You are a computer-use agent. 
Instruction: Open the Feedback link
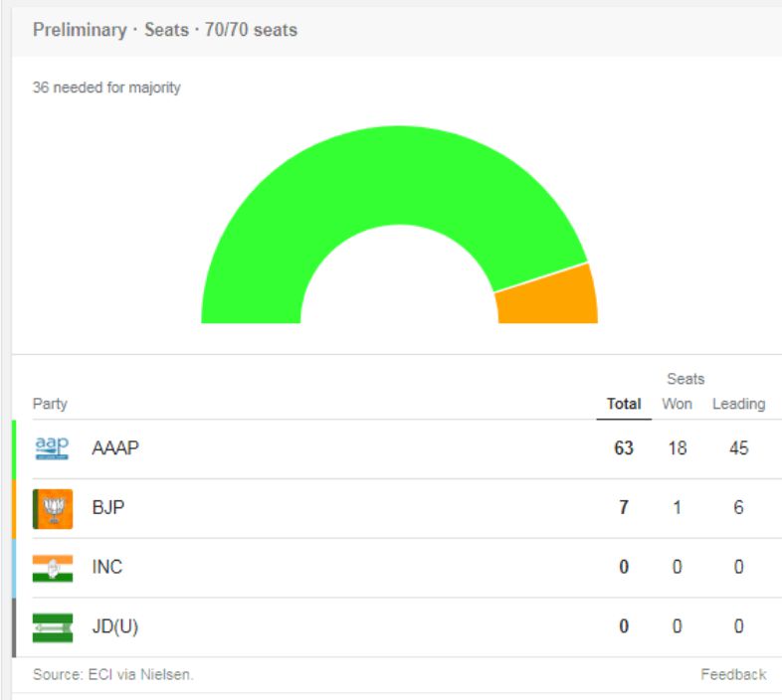733,674
